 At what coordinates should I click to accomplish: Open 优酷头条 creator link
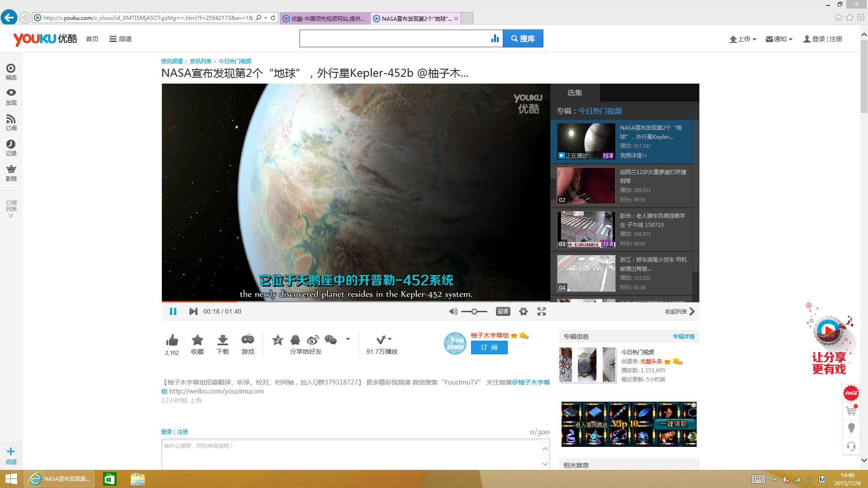point(651,361)
